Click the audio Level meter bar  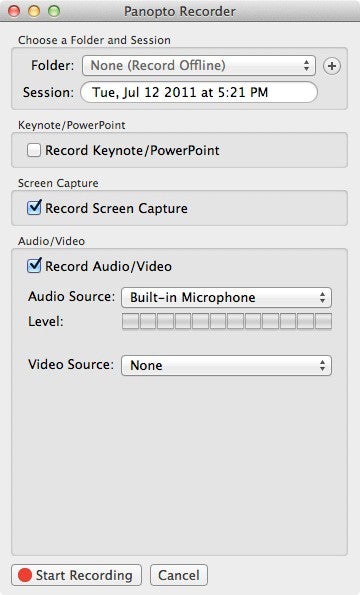[227, 321]
